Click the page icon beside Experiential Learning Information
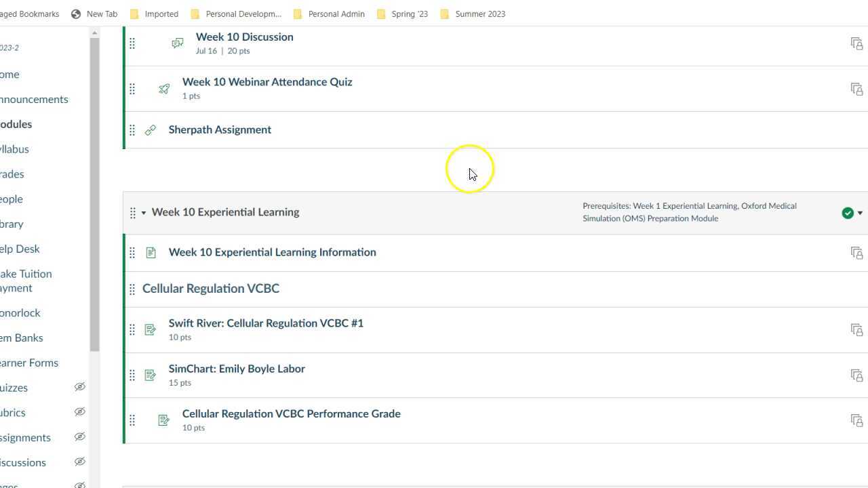The height and width of the screenshot is (488, 868). (x=151, y=253)
